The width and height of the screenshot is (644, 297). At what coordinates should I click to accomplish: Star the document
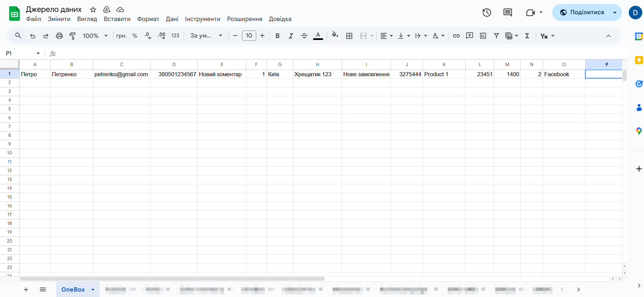tap(93, 9)
